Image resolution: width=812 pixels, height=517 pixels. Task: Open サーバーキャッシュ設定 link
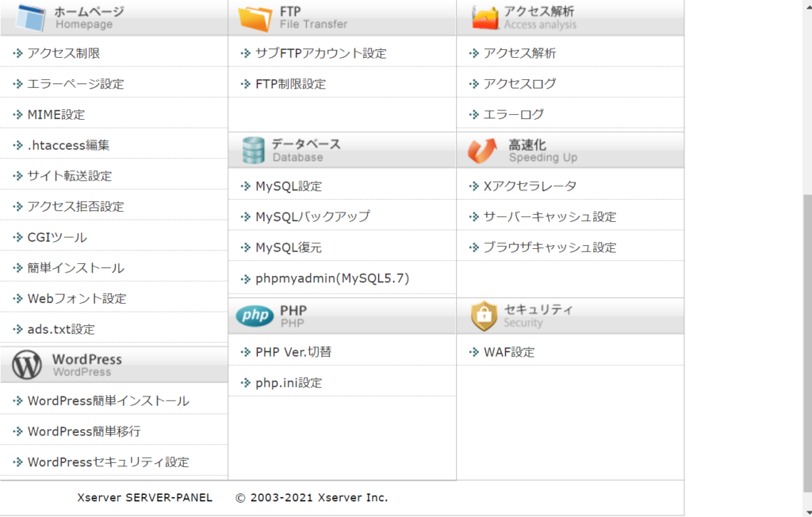[x=550, y=216]
